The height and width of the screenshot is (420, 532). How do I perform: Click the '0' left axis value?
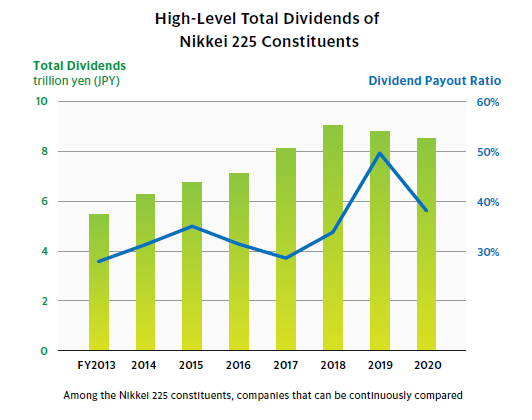coord(44,351)
